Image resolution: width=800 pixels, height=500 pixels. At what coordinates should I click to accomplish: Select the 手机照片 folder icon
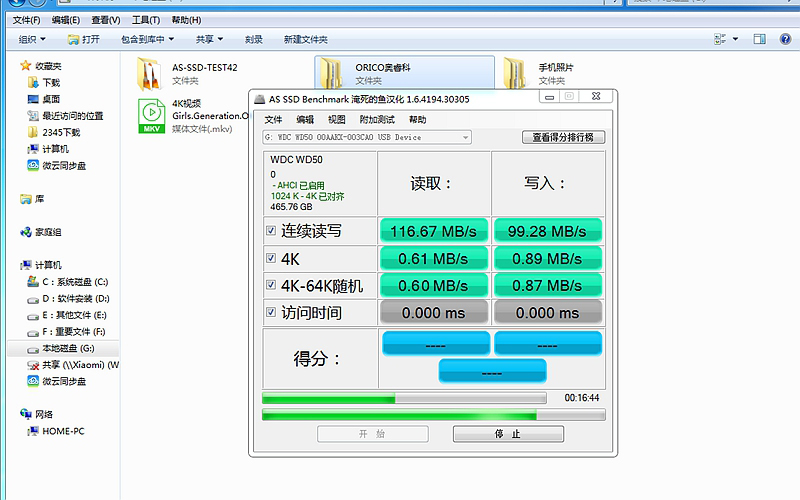[x=515, y=73]
